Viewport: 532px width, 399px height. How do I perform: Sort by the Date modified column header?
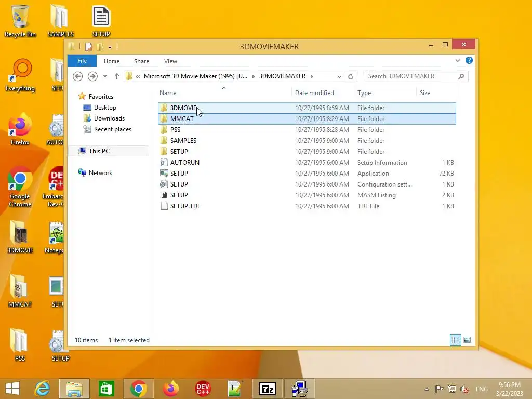coord(322,92)
